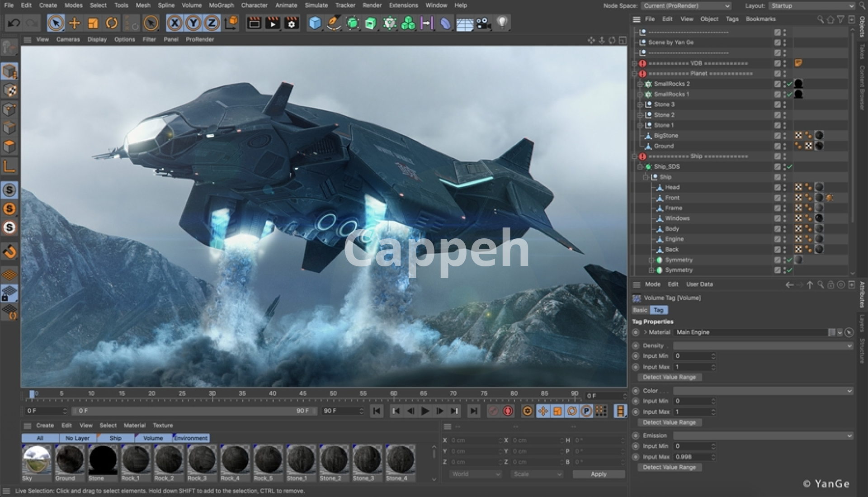Toggle visibility dots for the Ground object

(x=785, y=146)
